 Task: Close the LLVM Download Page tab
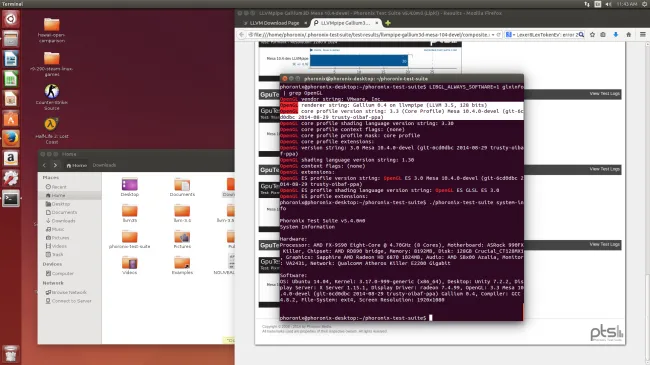coord(306,23)
